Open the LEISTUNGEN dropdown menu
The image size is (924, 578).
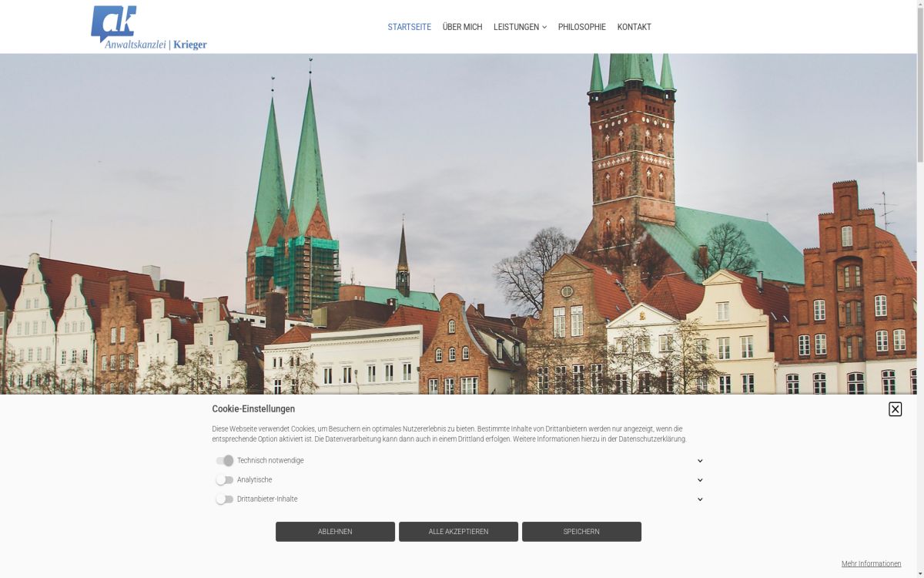point(520,26)
